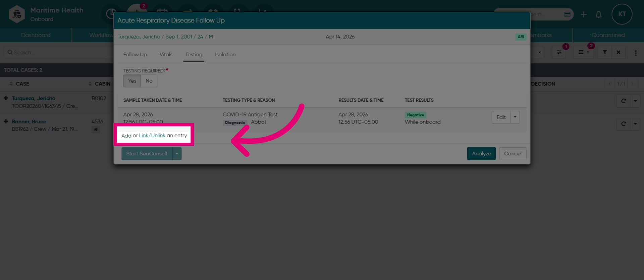Click the Analyze button

coord(481,154)
